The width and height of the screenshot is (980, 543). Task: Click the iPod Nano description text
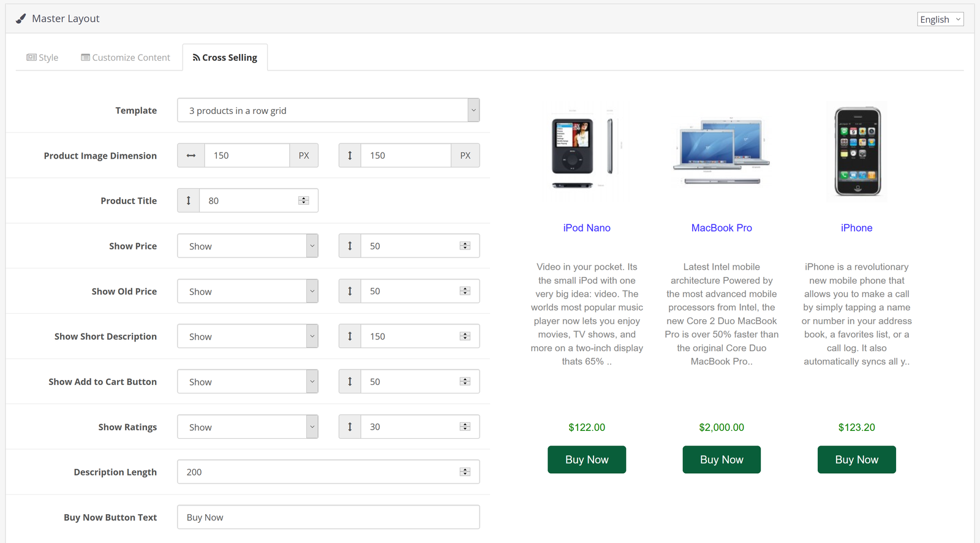coord(587,314)
